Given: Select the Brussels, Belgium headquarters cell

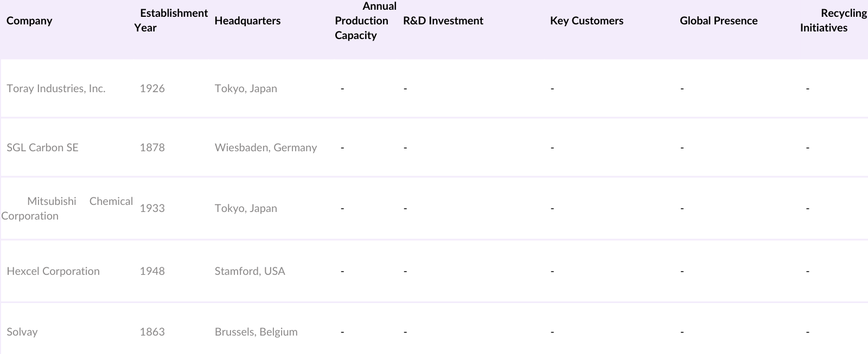Looking at the screenshot, I should (x=256, y=332).
